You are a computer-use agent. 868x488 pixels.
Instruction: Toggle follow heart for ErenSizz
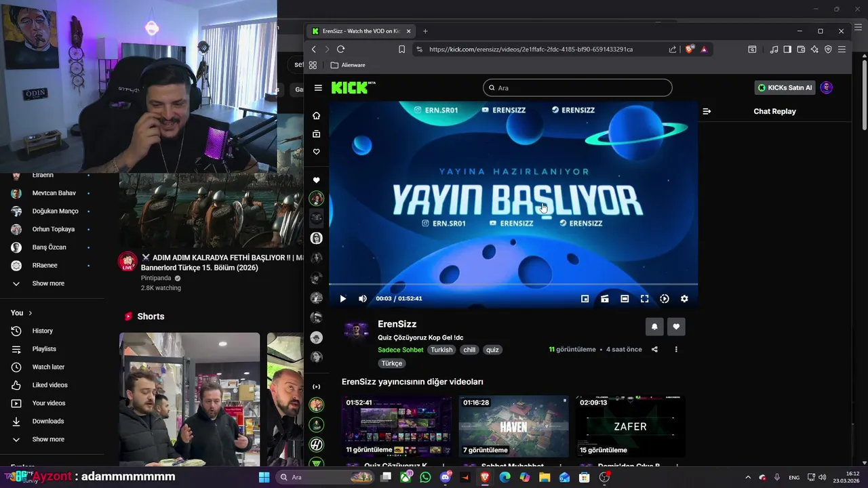(676, 327)
